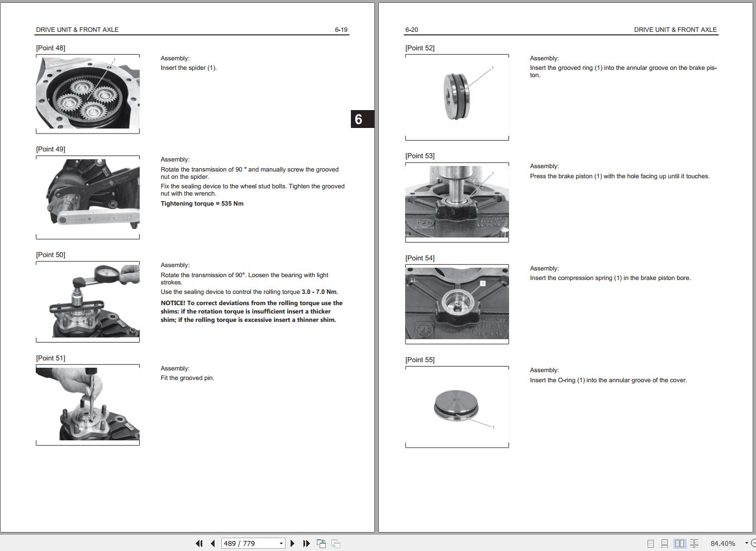
Task: Click the '[Point 53]' label
Action: coord(420,156)
